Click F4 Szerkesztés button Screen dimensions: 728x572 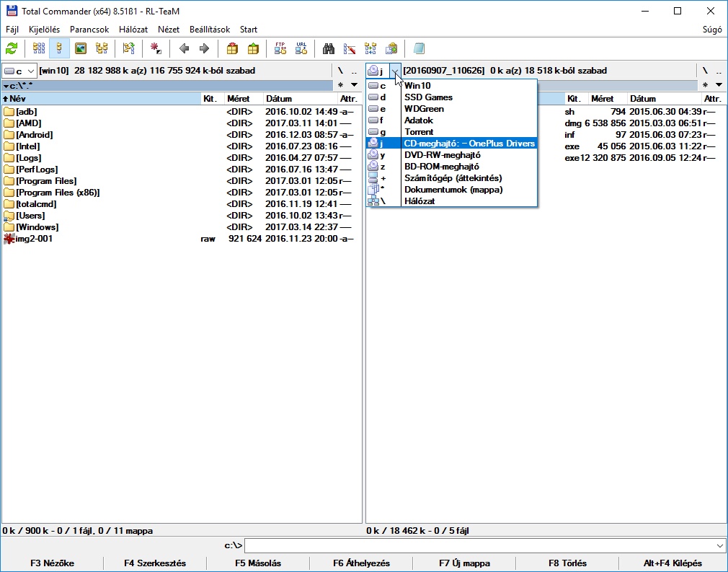tap(155, 563)
